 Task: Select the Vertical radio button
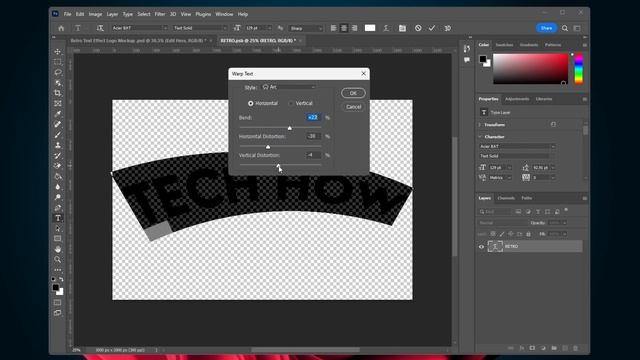click(291, 104)
